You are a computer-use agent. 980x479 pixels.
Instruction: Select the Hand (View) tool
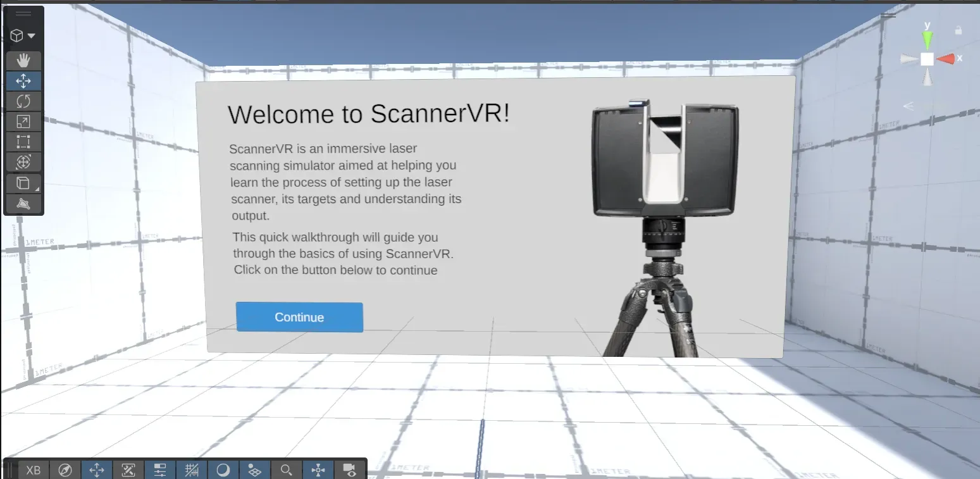pos(23,61)
